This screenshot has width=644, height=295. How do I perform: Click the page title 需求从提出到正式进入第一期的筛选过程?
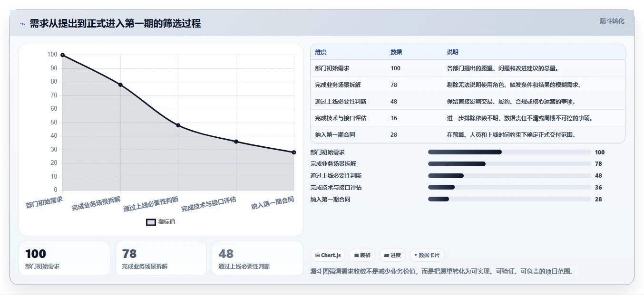pyautogui.click(x=115, y=23)
